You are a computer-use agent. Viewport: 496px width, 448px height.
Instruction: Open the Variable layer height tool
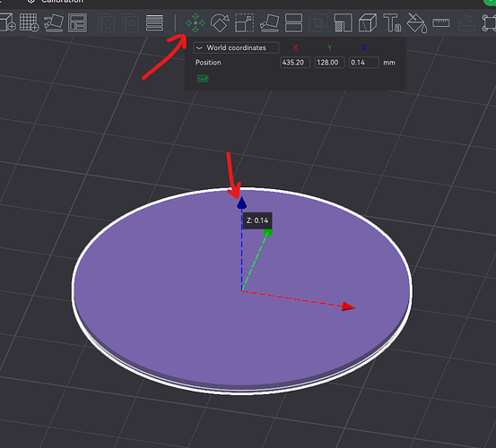coord(154,22)
